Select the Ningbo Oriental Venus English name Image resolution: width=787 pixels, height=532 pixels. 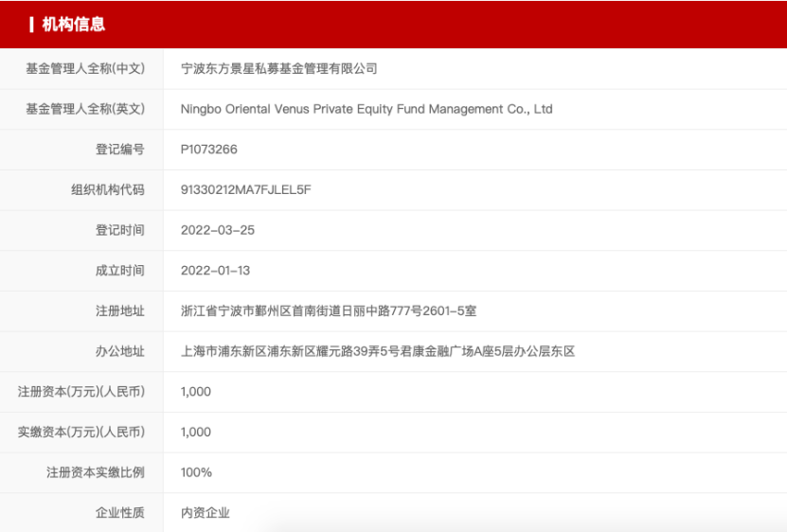click(x=367, y=110)
